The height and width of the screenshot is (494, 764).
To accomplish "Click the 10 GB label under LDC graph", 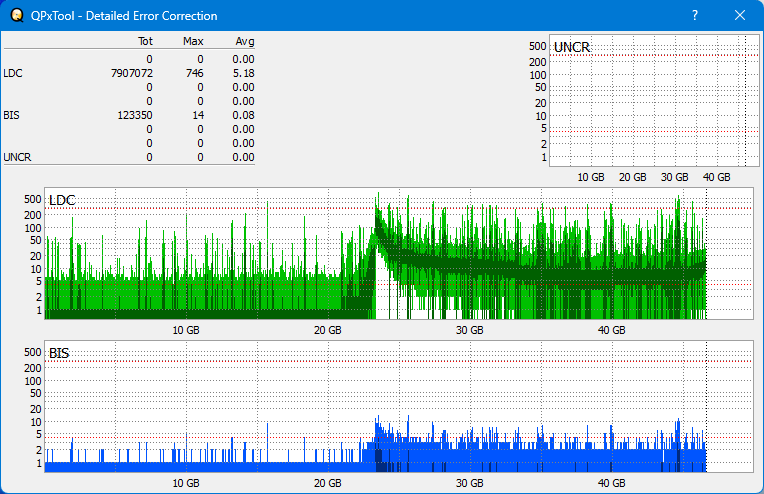I will 186,330.
